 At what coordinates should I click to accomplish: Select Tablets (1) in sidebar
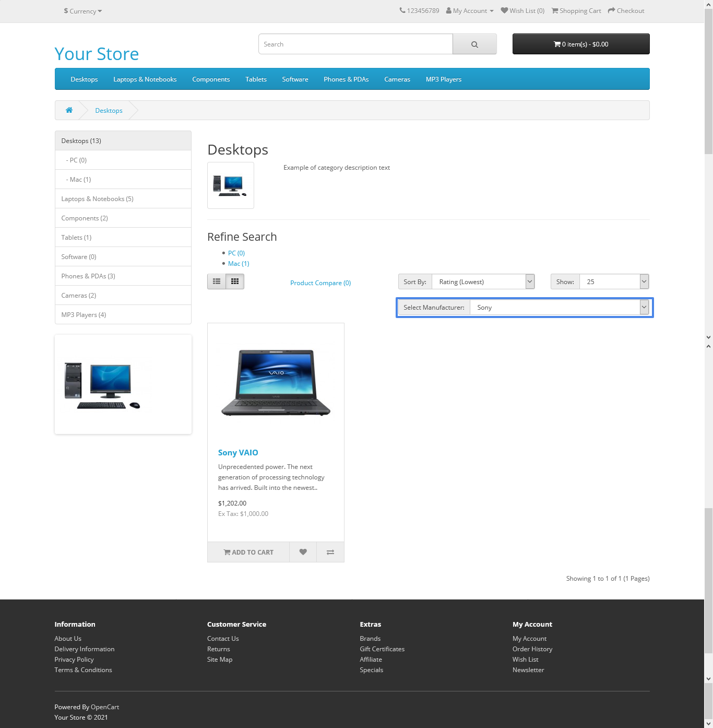(123, 238)
